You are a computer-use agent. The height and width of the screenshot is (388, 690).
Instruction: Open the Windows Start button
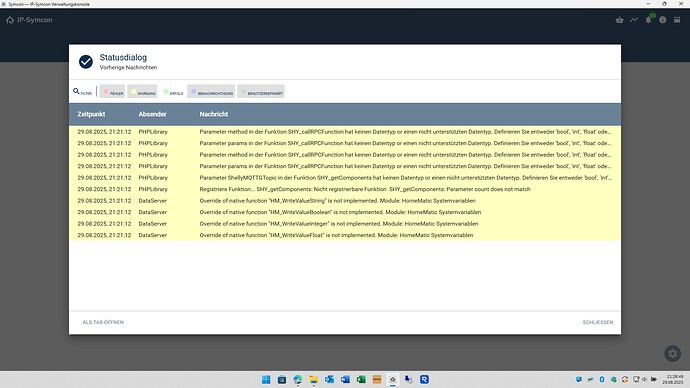[266, 380]
